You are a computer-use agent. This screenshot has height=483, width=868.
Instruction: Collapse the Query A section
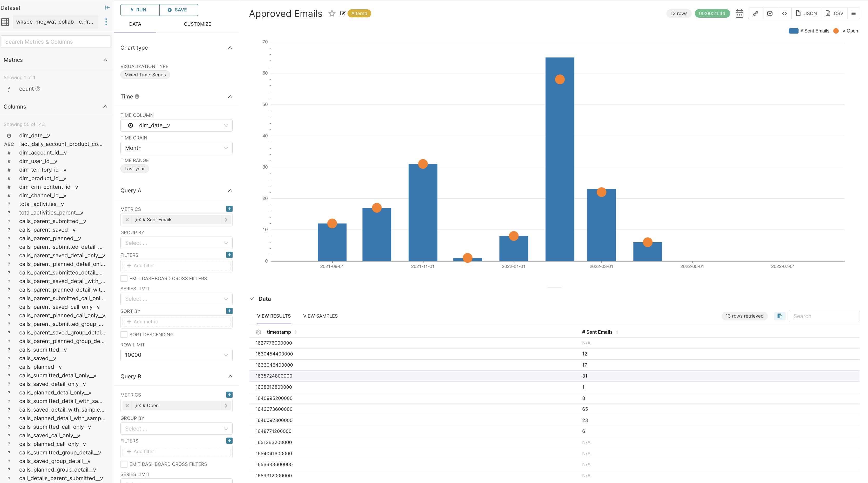pos(230,191)
